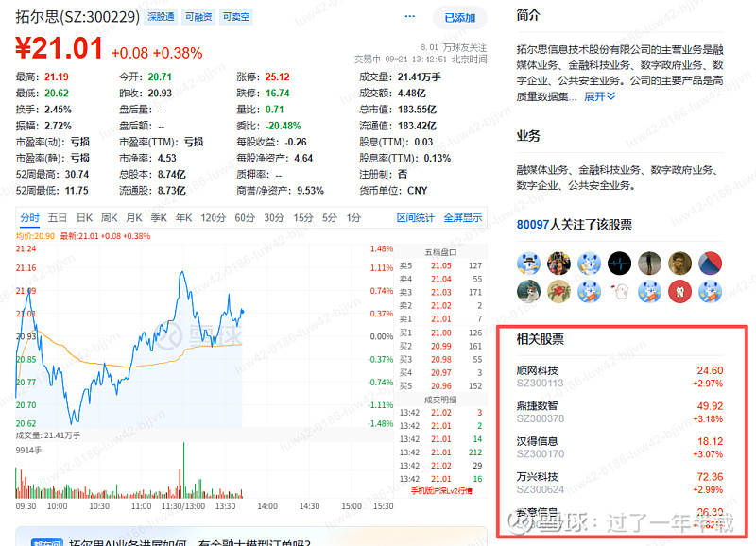The width and height of the screenshot is (756, 546).
Task: Click the 简介 section heading
Action: click(x=528, y=15)
